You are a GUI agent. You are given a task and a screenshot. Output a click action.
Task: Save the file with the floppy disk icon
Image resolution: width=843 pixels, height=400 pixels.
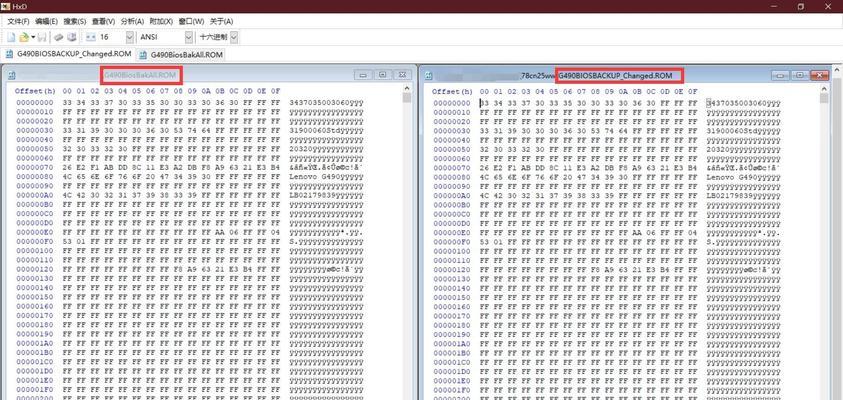click(x=42, y=37)
